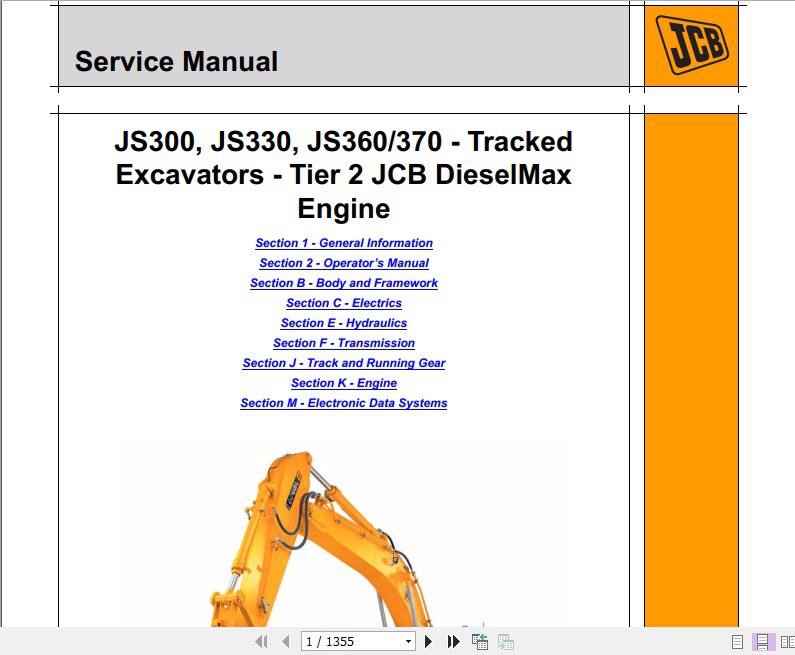Open Section M - Electronic Data Systems
Image resolution: width=795 pixels, height=655 pixels.
pyautogui.click(x=344, y=403)
